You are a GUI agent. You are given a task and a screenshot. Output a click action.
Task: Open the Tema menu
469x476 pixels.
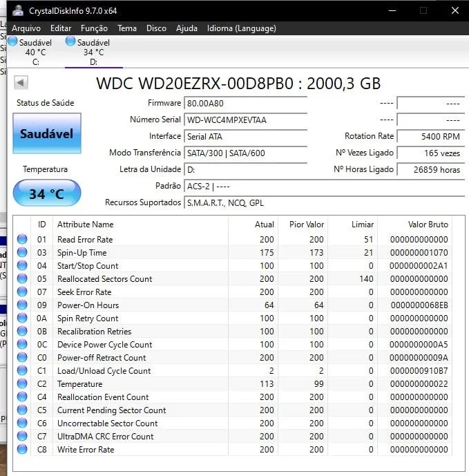(x=127, y=28)
